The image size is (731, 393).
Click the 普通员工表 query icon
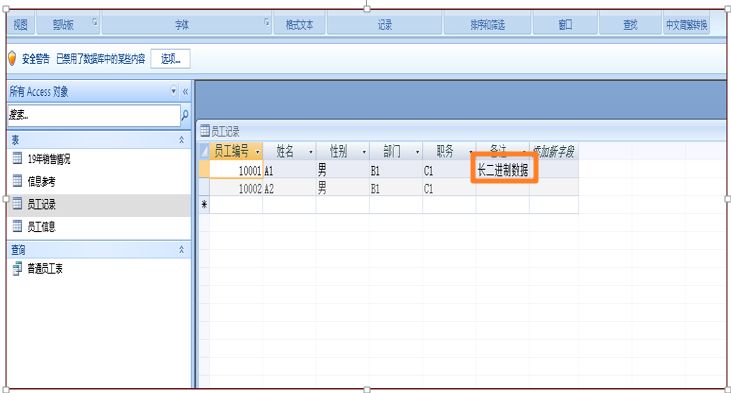pyautogui.click(x=17, y=269)
